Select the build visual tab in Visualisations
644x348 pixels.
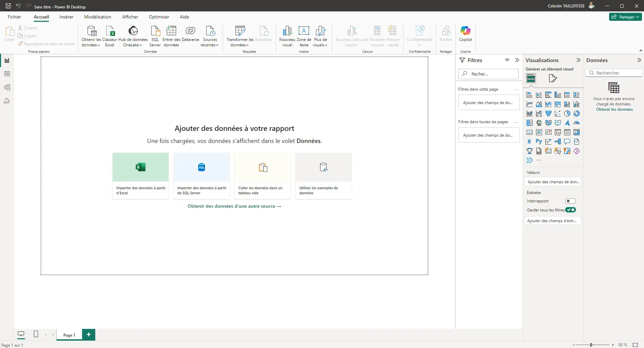531,79
